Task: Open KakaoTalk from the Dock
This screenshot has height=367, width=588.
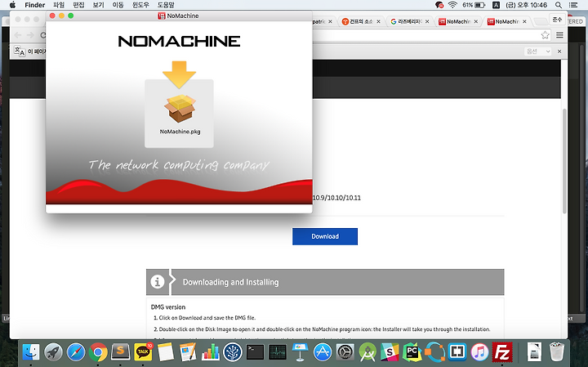Action: tap(143, 352)
